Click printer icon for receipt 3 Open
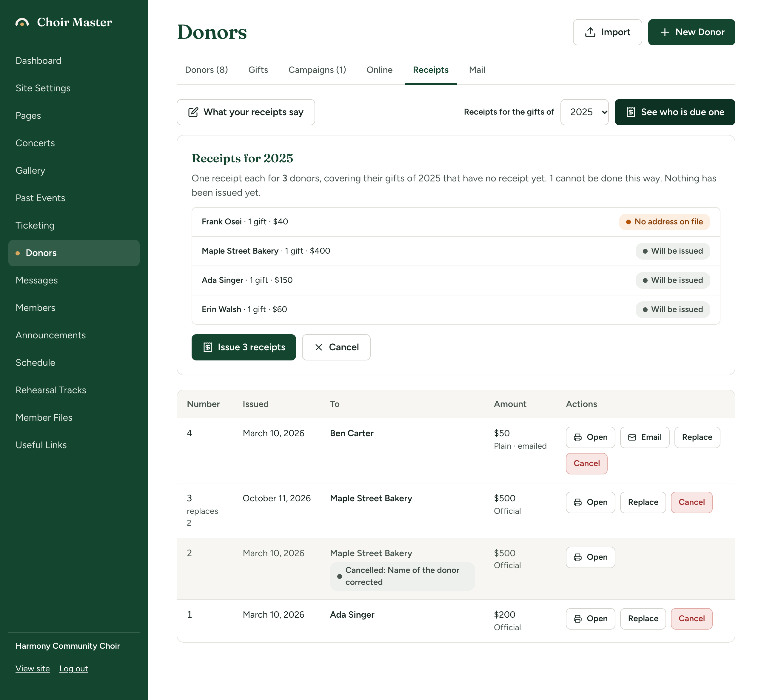Screen dimensions: 764x700 pos(577,502)
